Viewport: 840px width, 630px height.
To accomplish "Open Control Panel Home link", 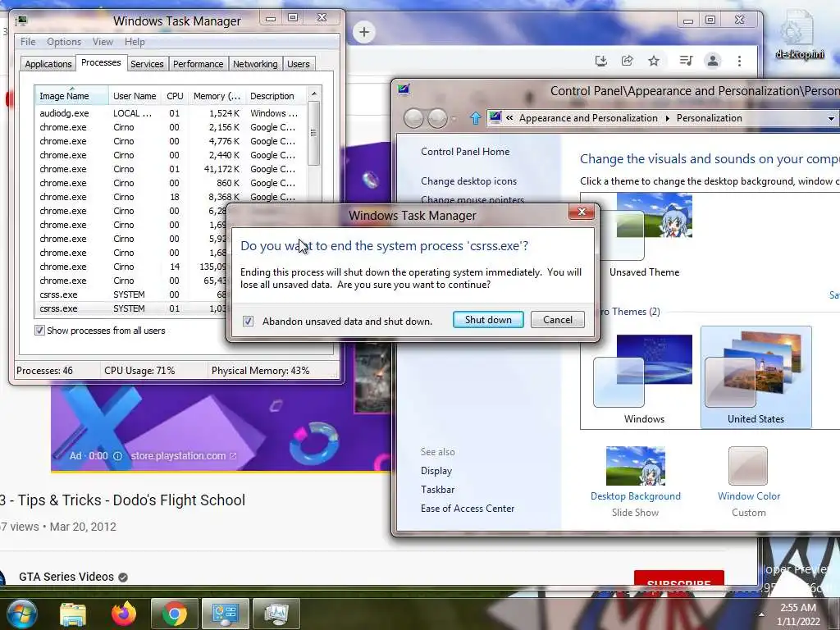I will coord(465,152).
